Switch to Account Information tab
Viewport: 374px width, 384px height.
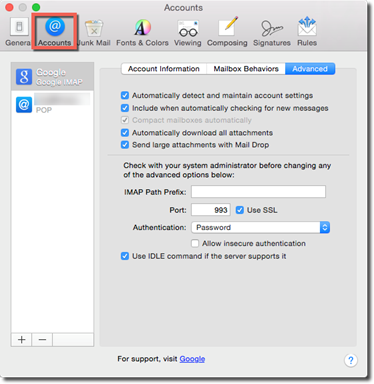164,69
